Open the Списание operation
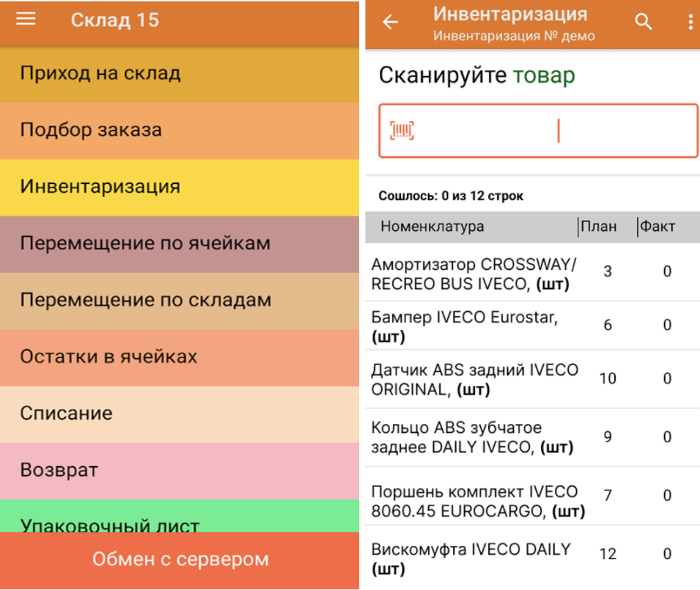Image resolution: width=700 pixels, height=590 pixels. [x=179, y=414]
